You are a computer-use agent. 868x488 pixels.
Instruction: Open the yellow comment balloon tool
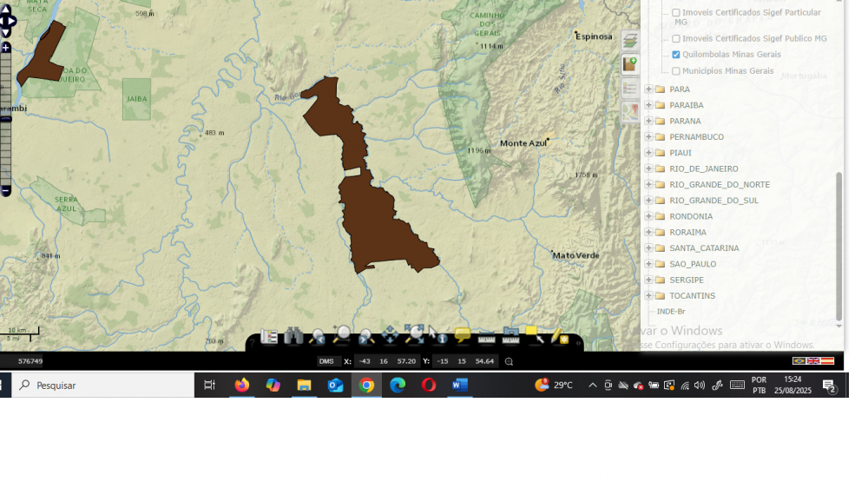point(462,335)
